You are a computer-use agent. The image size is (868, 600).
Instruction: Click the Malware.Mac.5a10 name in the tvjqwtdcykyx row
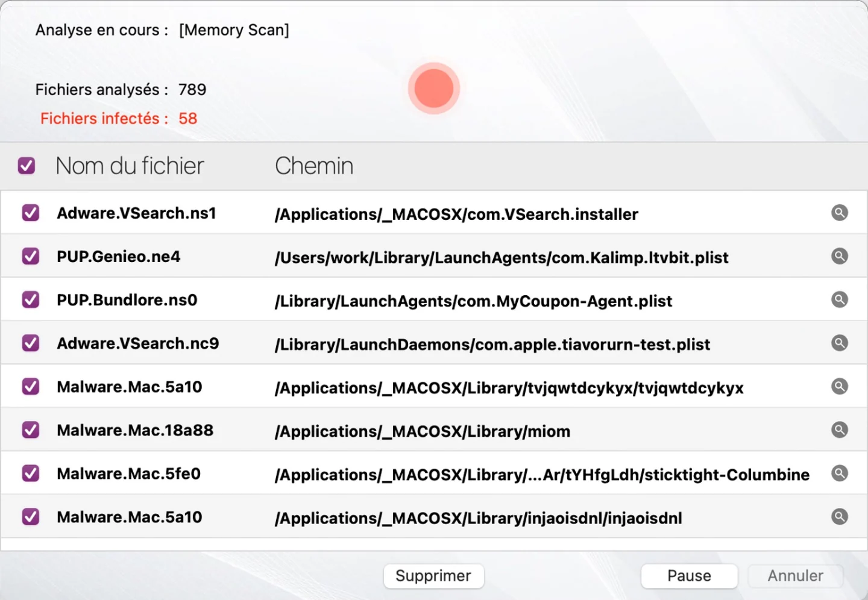130,387
